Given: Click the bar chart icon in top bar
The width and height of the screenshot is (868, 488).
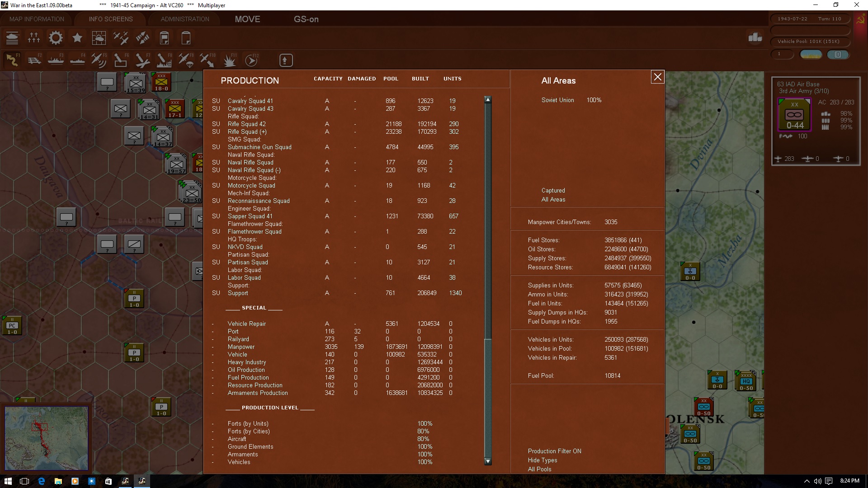Looking at the screenshot, I should [x=755, y=38].
